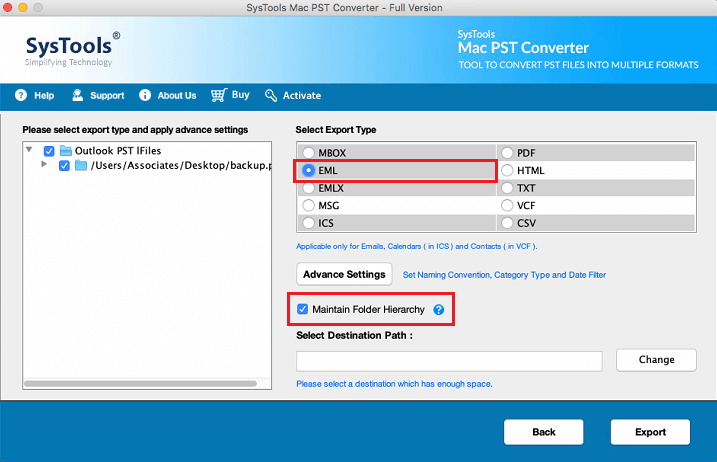This screenshot has width=717, height=462.
Task: Click the 'Select Destination Path :' label
Action: click(x=354, y=335)
